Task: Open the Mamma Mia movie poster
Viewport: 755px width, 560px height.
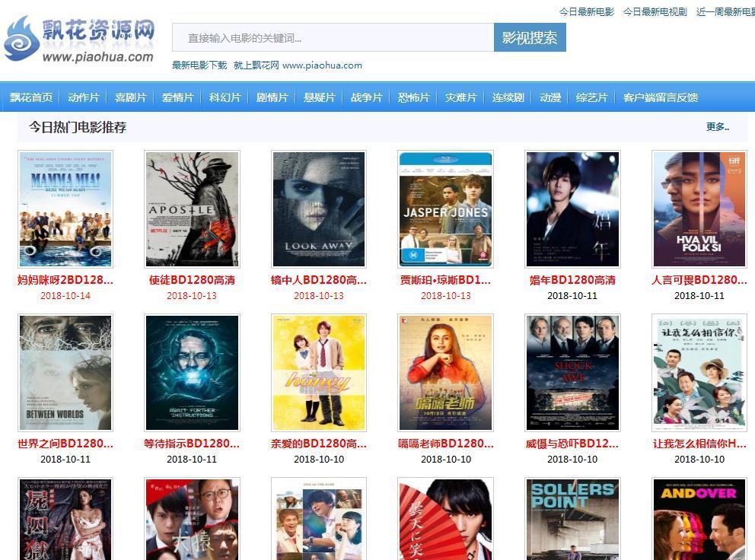Action: pos(65,209)
